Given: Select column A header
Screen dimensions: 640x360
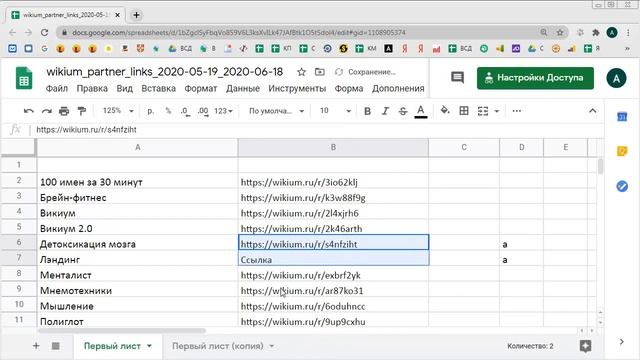Looking at the screenshot, I should 138,147.
